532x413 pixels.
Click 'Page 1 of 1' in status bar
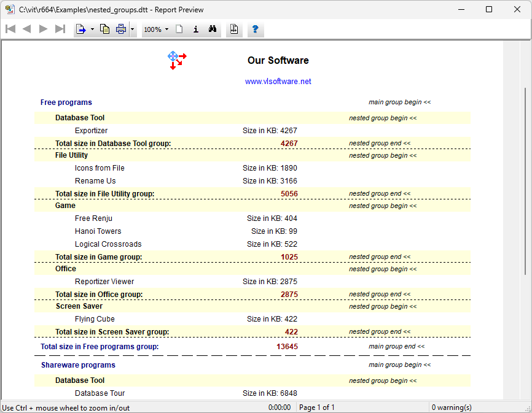(x=317, y=407)
